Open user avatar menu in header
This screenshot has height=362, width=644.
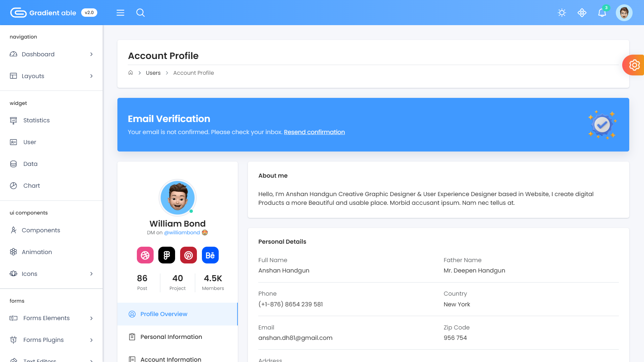pos(624,13)
